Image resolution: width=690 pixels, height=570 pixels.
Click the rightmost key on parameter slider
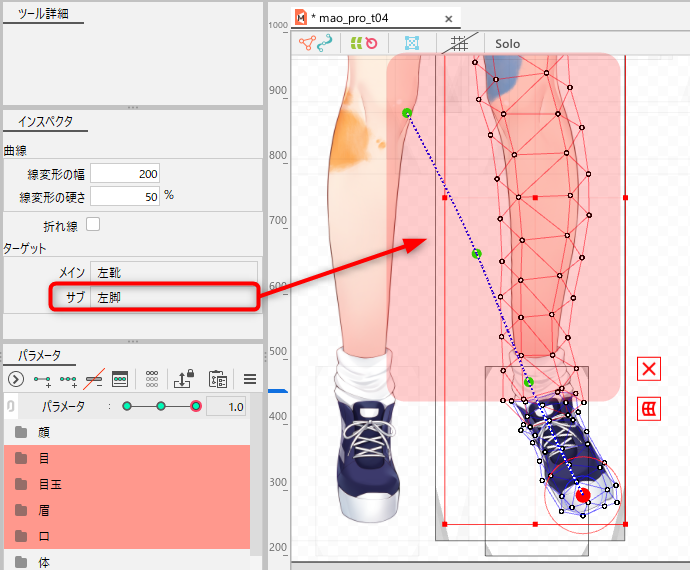[x=196, y=406]
